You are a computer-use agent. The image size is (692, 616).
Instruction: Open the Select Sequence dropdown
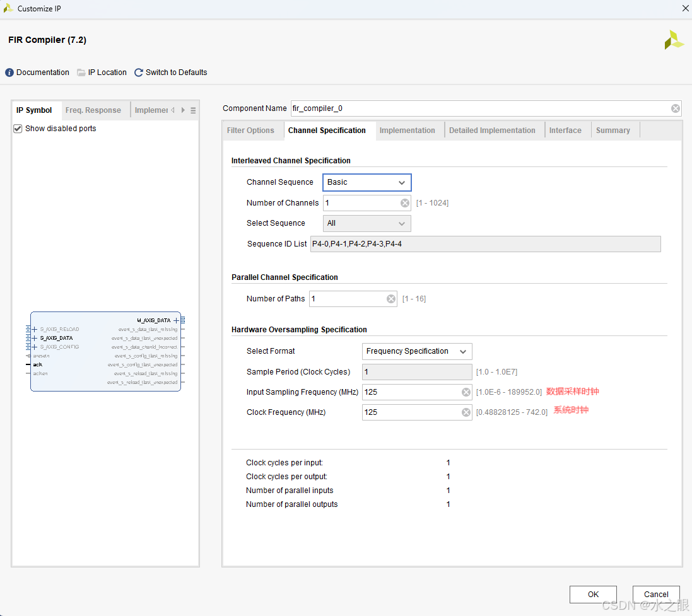pyautogui.click(x=367, y=224)
